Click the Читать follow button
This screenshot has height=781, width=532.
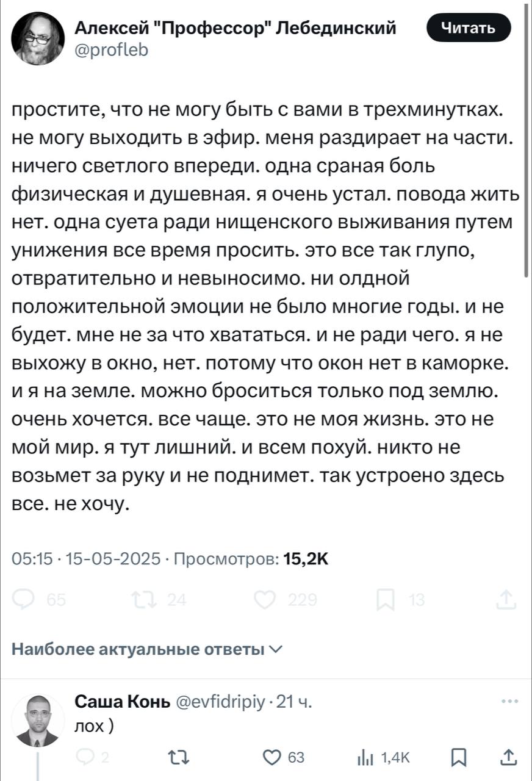pos(468,27)
